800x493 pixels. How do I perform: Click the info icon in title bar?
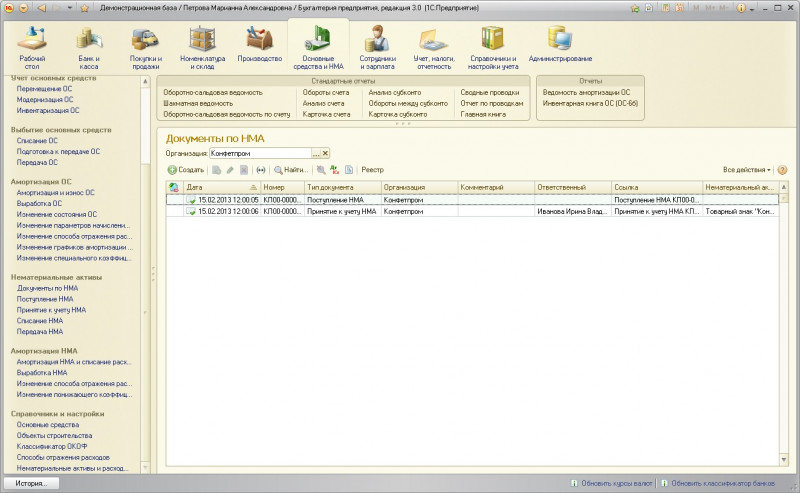[741, 8]
